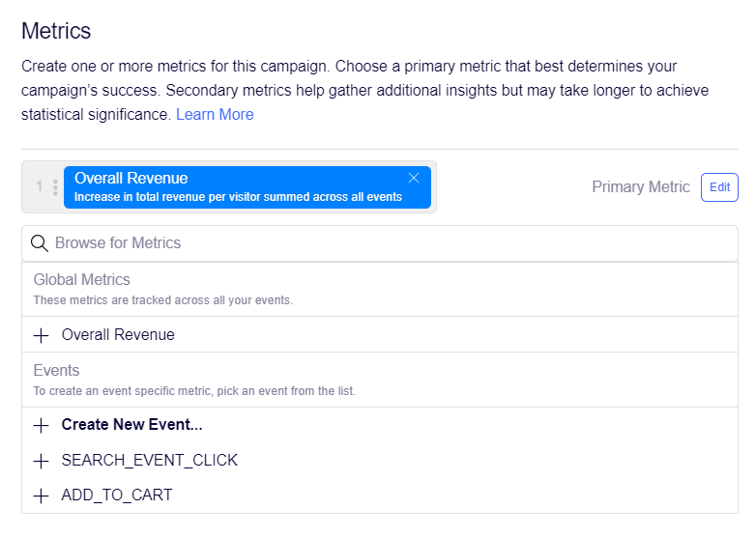
Task: Click the magnifier search icon
Action: click(40, 243)
